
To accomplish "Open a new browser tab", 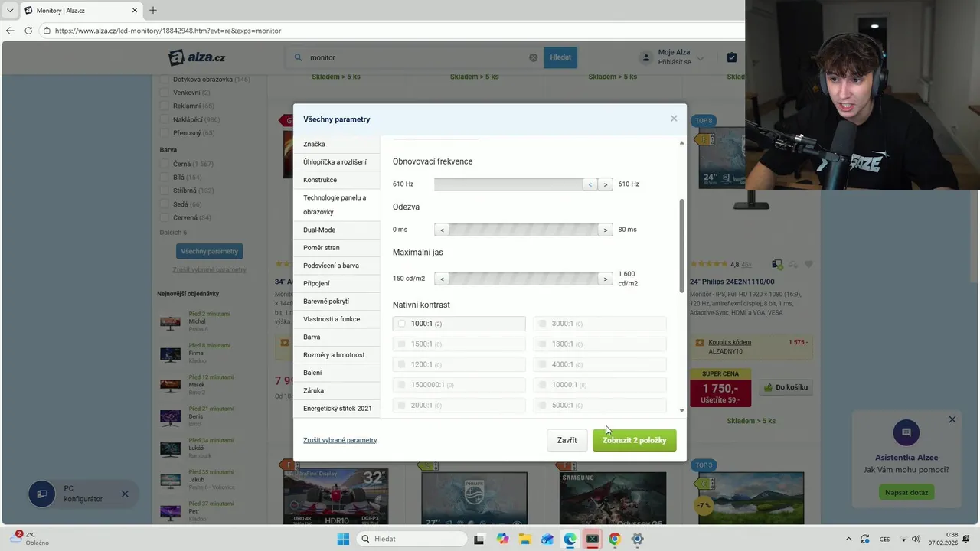I will pyautogui.click(x=153, y=11).
